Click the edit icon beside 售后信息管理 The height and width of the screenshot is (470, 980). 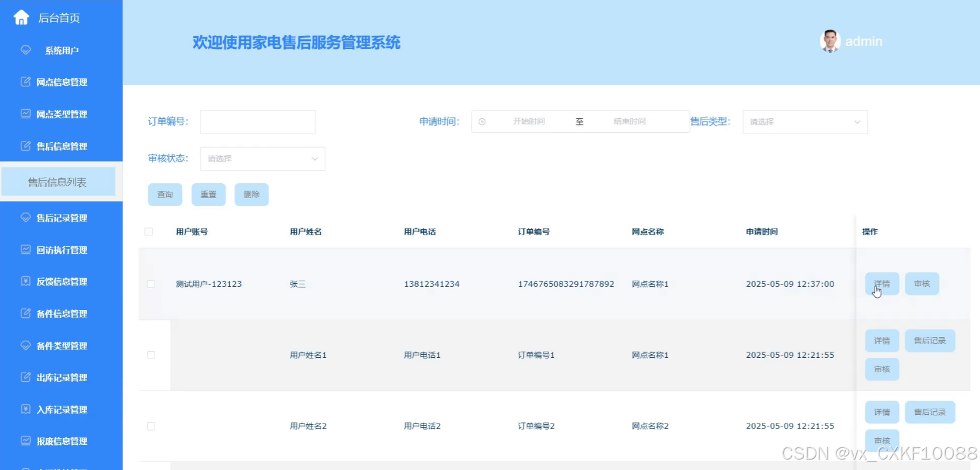(x=26, y=146)
